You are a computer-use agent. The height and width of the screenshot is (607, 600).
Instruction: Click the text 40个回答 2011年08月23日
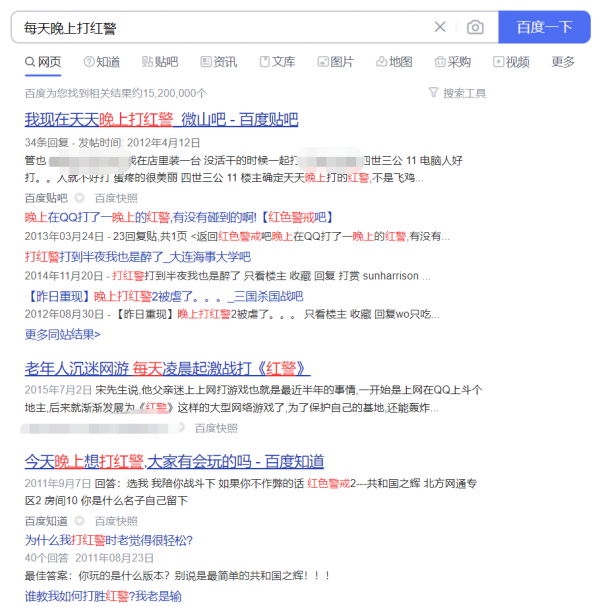tap(89, 558)
